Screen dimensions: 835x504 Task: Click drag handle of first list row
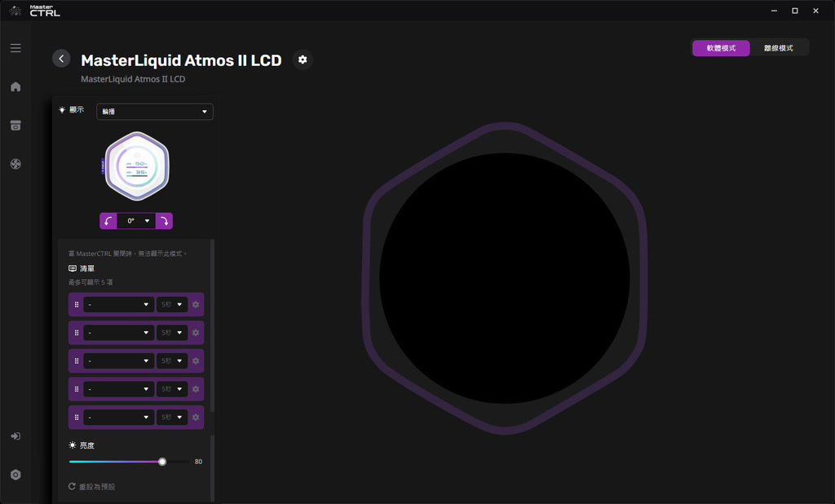pyautogui.click(x=77, y=305)
